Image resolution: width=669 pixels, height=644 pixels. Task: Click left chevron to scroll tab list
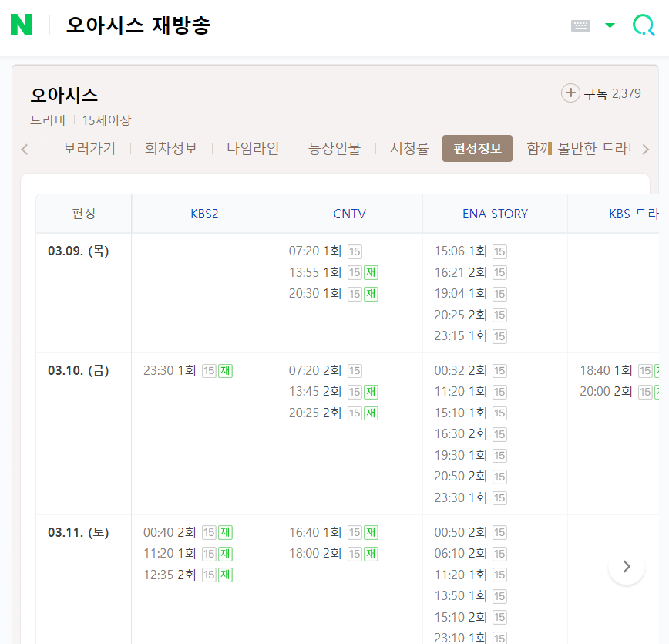point(24,149)
